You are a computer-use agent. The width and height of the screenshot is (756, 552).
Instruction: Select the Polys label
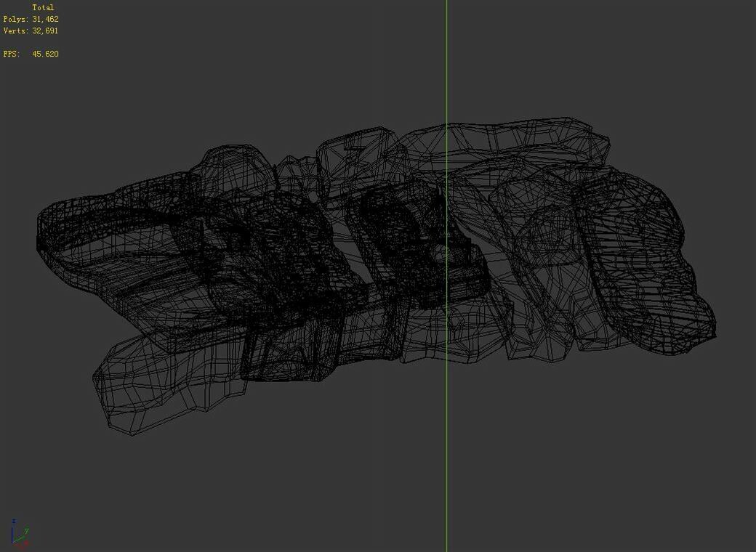pos(16,20)
